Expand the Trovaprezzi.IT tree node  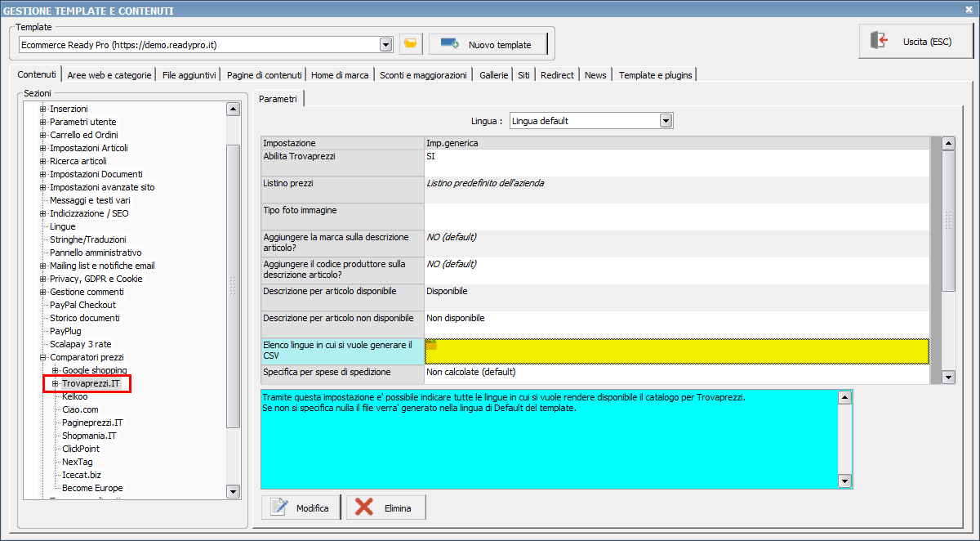(x=56, y=383)
